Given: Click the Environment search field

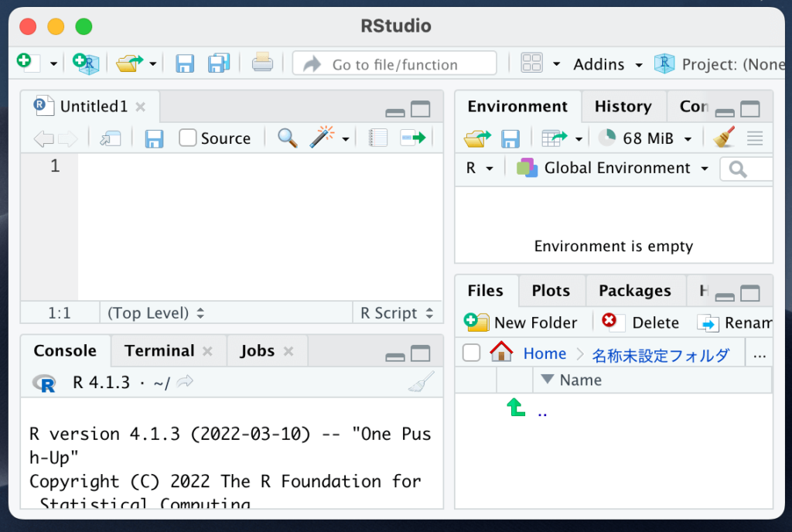Looking at the screenshot, I should 747,169.
